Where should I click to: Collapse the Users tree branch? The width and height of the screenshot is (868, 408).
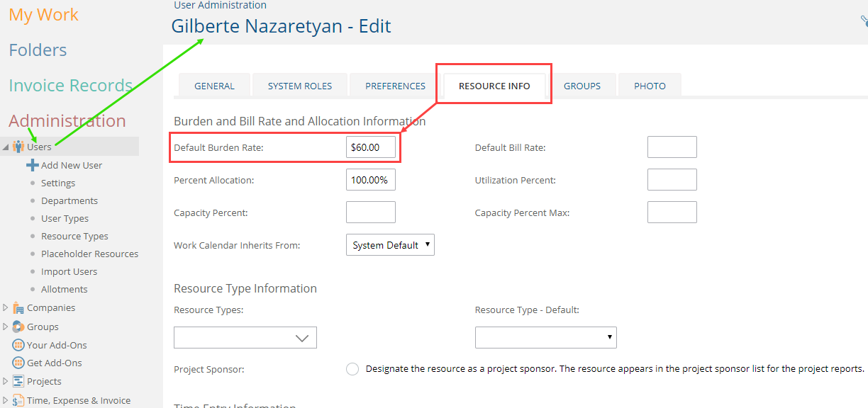[4, 147]
